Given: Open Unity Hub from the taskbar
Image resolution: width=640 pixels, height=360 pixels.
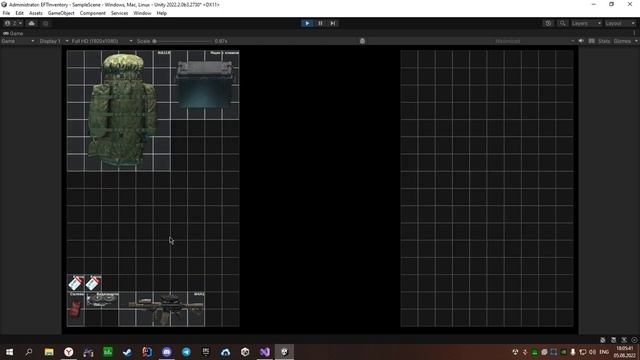Looking at the screenshot, I should [245, 352].
